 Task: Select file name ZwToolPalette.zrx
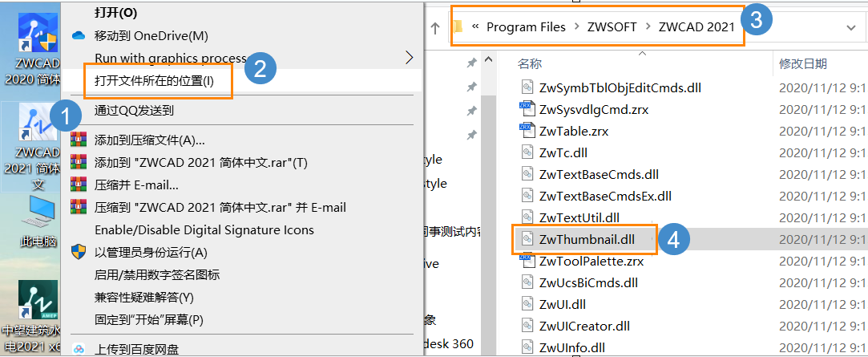pos(591,261)
